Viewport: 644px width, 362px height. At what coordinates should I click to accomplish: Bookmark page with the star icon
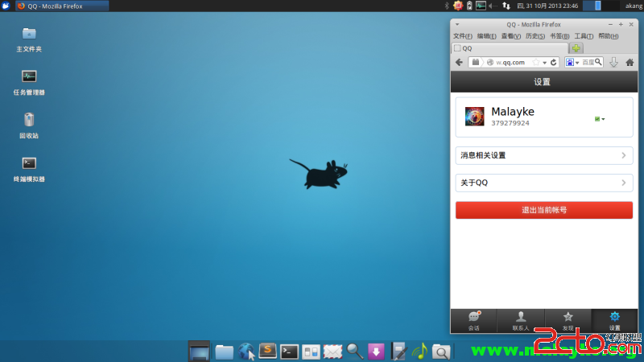[x=536, y=63]
